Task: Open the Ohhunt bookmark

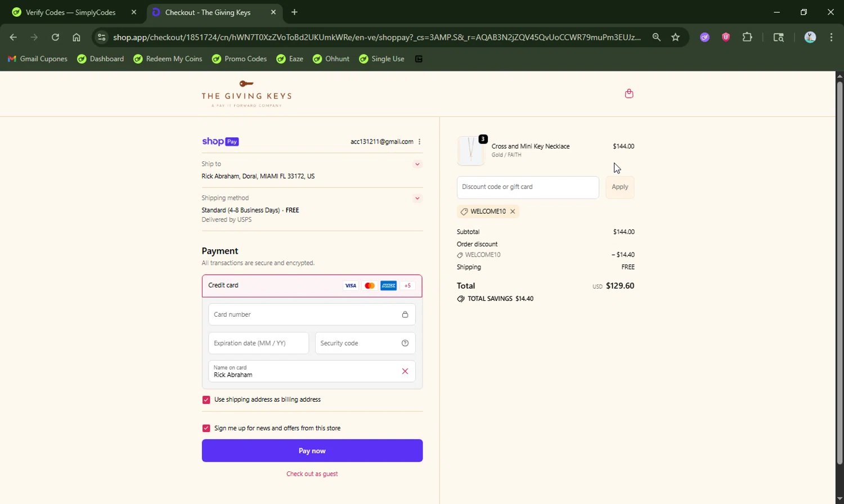Action: [x=331, y=59]
